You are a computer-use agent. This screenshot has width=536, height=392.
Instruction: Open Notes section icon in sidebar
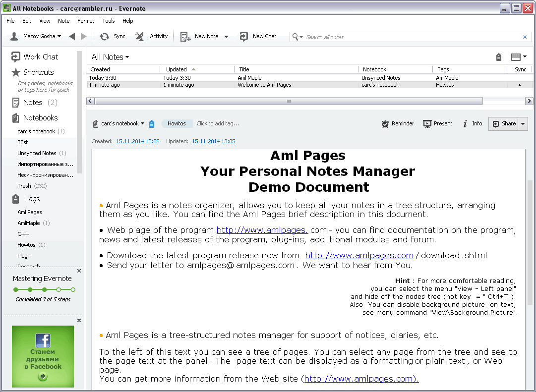pyautogui.click(x=15, y=103)
